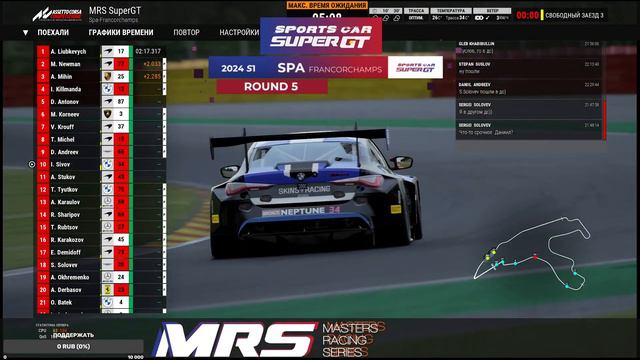Viewport: 640px width, 360px height.
Task: Click McLaren logo in R. Sharipov row
Action: pos(107,215)
